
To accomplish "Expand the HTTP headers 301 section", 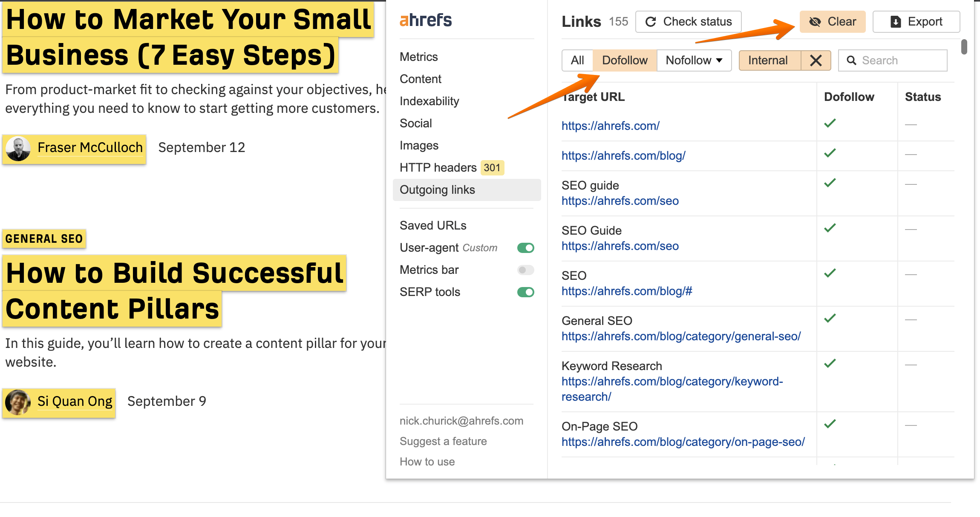I will tap(450, 168).
